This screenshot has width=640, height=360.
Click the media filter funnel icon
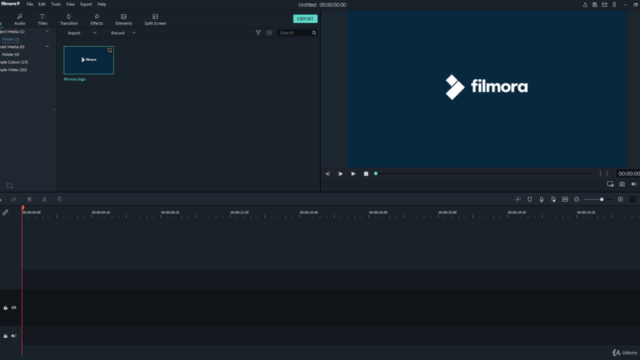point(258,33)
